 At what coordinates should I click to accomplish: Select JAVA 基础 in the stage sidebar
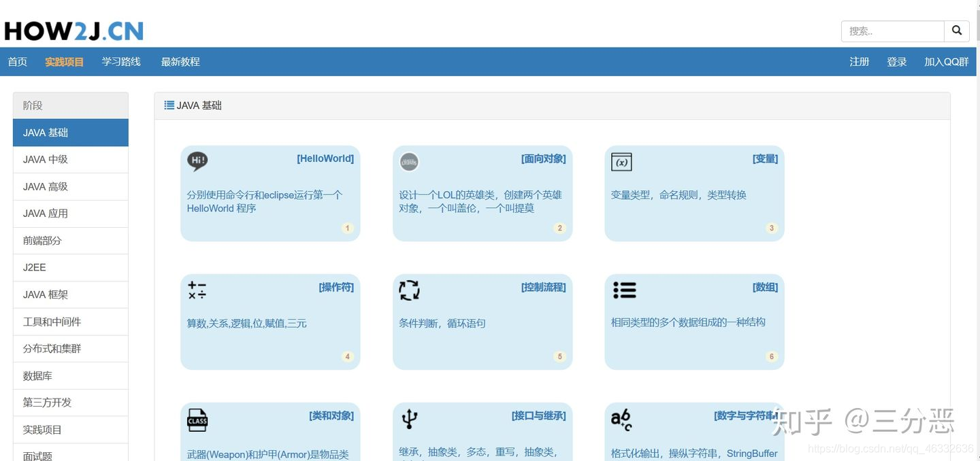pos(71,133)
